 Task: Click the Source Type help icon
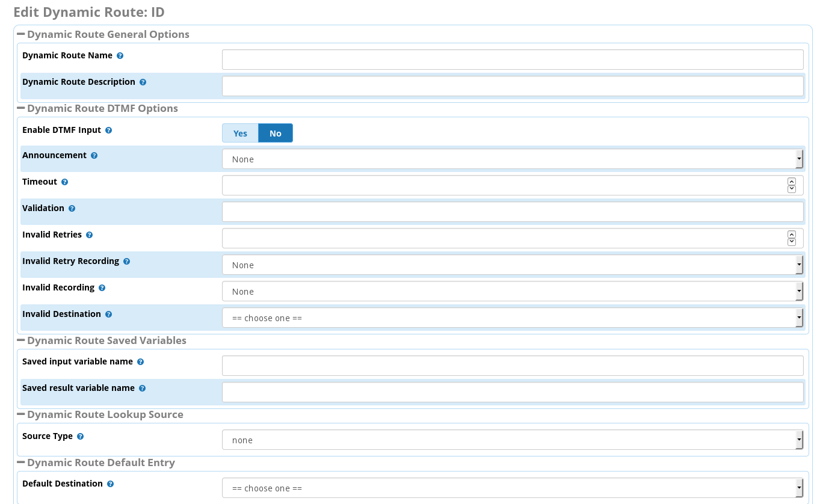[x=81, y=437]
